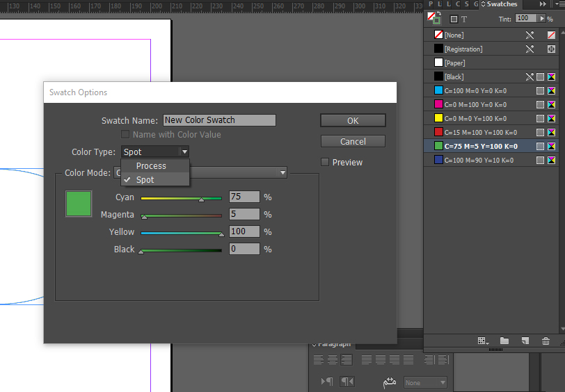Click the New Swatch icon
The width and height of the screenshot is (565, 392).
(x=525, y=341)
